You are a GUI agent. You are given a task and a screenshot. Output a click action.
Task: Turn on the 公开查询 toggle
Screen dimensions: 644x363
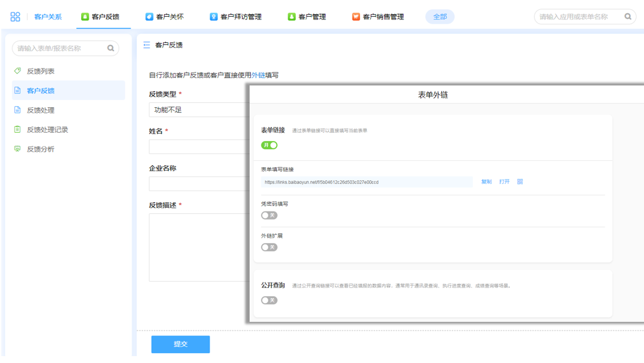click(269, 300)
